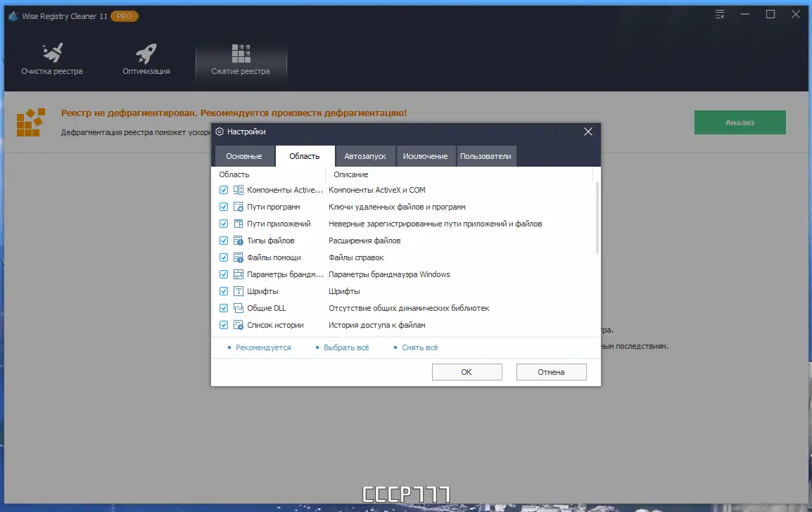Image resolution: width=812 pixels, height=512 pixels.
Task: Click the Отмена button
Action: (x=551, y=372)
